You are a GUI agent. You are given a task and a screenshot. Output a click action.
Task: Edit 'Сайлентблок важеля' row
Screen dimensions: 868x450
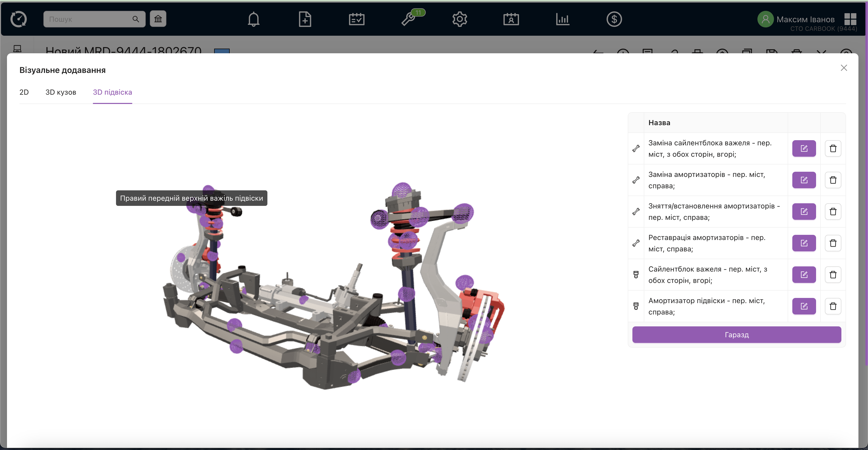(x=804, y=275)
